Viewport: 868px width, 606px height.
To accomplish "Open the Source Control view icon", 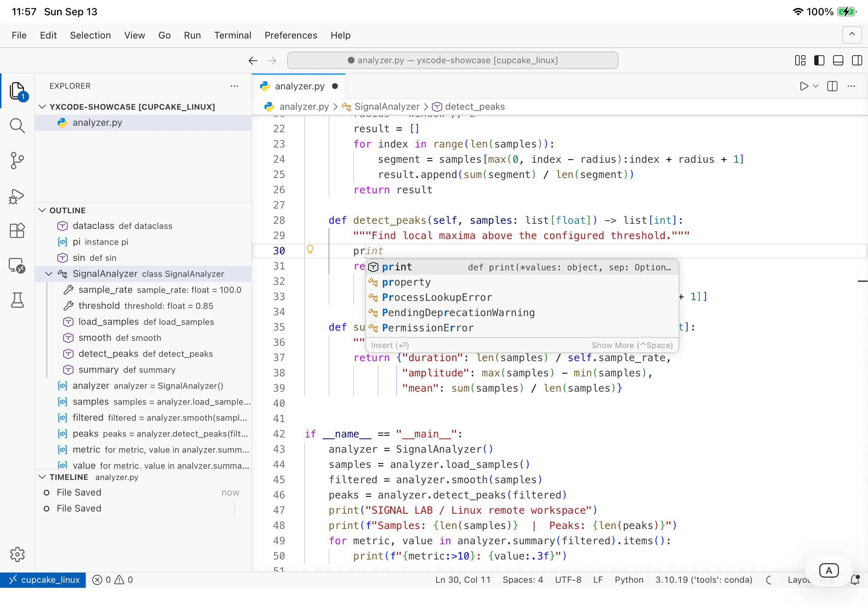I will point(17,161).
